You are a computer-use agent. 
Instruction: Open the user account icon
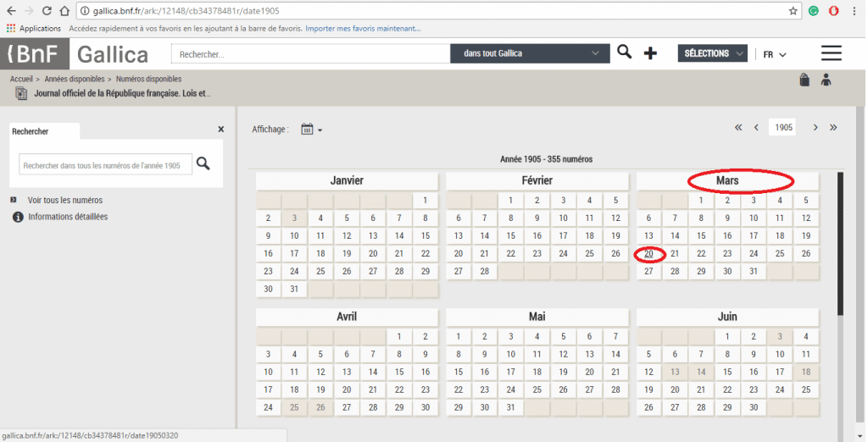click(826, 80)
